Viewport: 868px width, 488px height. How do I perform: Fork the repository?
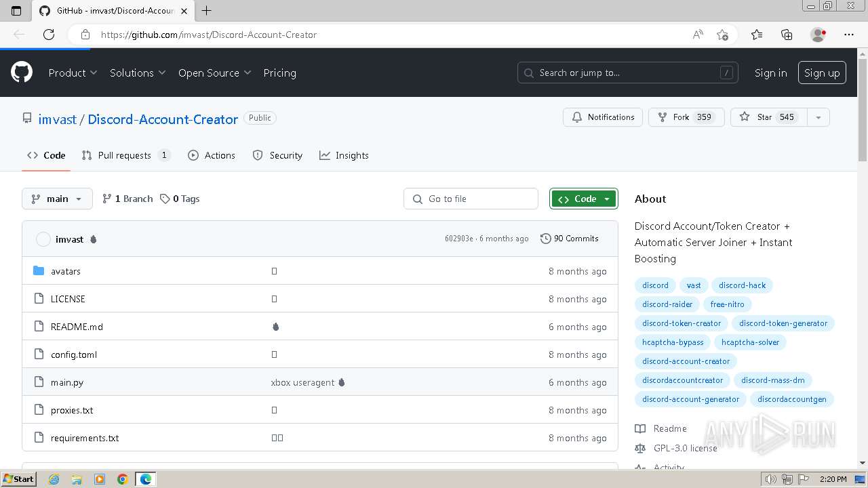coord(686,117)
